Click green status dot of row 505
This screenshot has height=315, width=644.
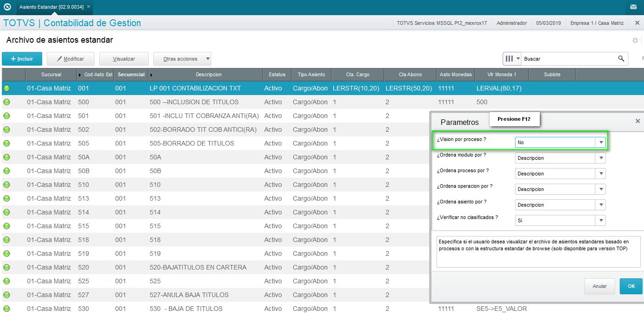[x=7, y=143]
